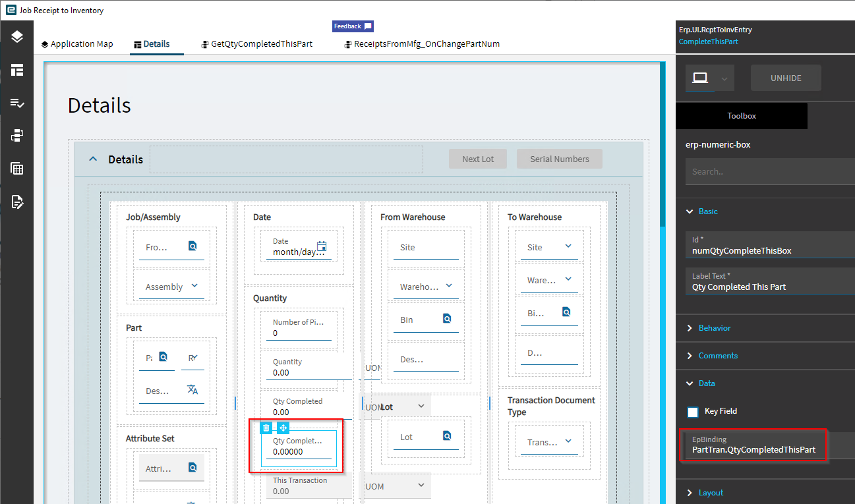Open the checklist icon in left sidebar
The height and width of the screenshot is (504, 855).
[17, 103]
